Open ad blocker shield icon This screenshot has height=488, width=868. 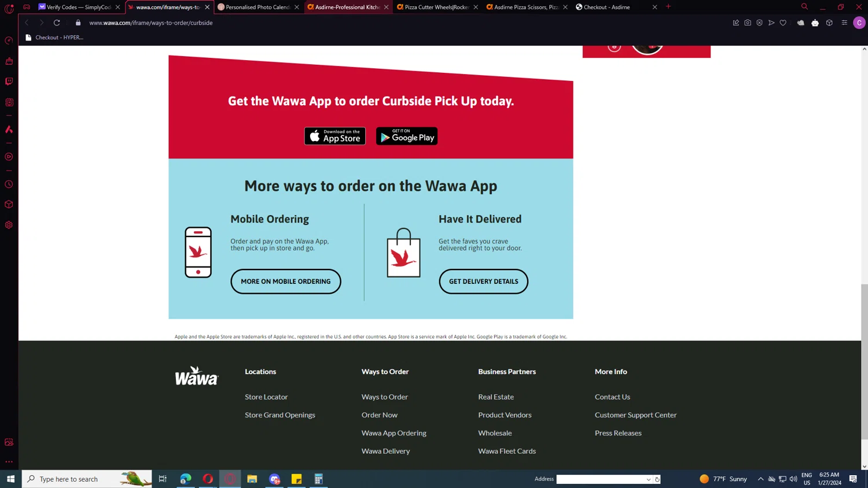760,23
